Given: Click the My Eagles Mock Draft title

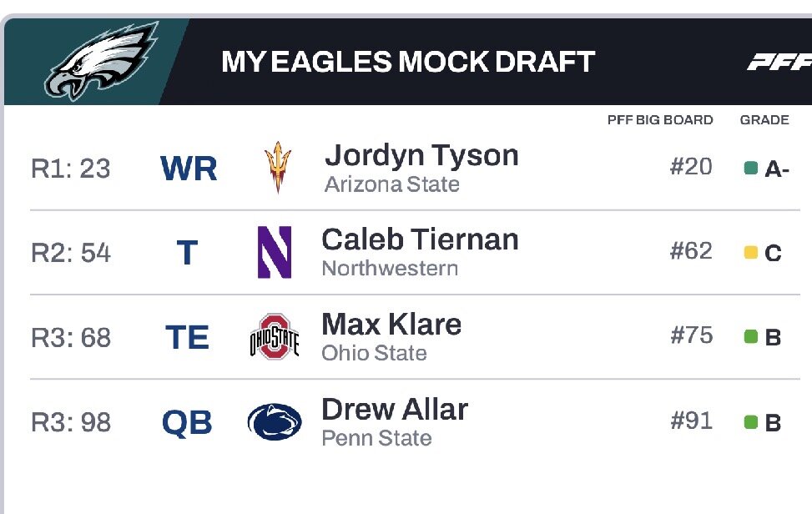Looking at the screenshot, I should pyautogui.click(x=408, y=62).
